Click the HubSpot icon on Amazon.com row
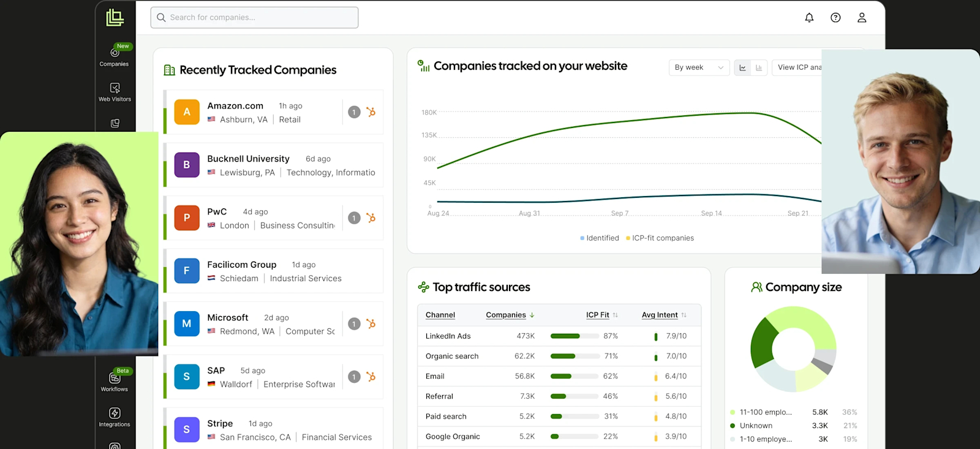980x449 pixels. (371, 112)
